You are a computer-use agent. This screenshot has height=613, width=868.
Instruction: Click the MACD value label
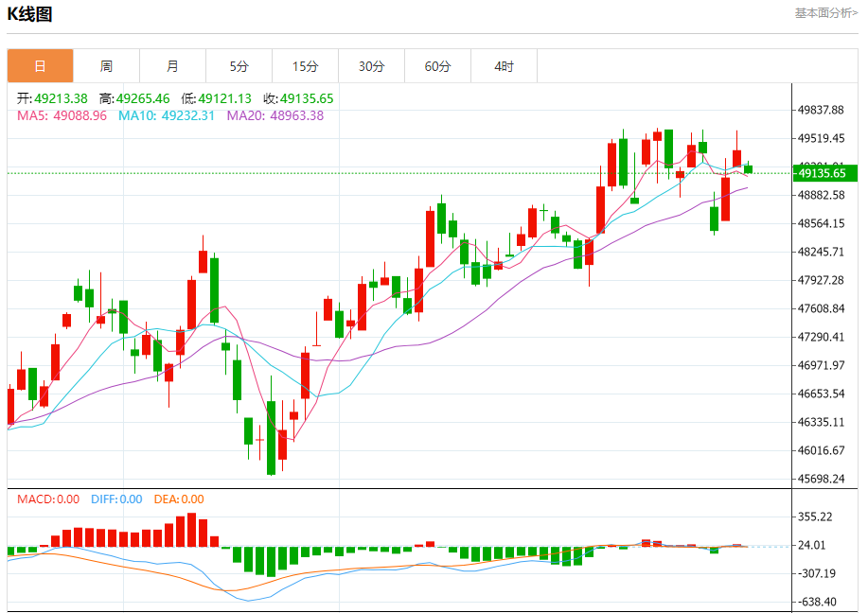47,499
